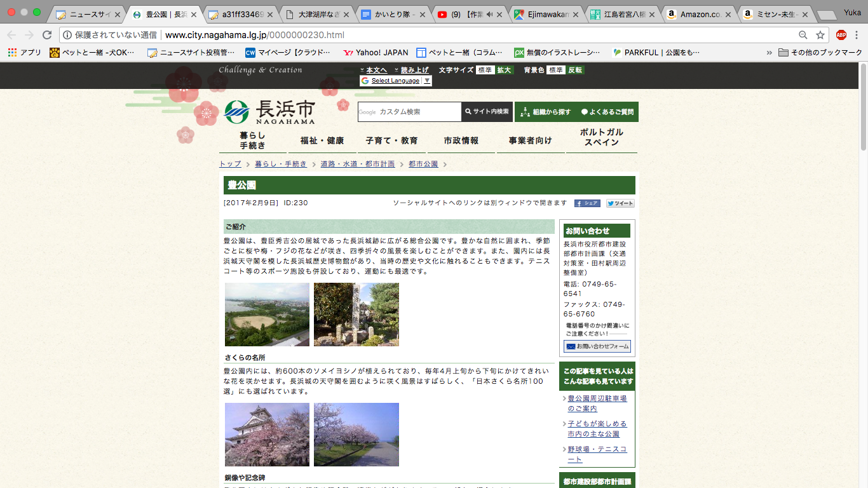The height and width of the screenshot is (488, 868).
Task: Focus the Google カスタム検索 field
Action: point(410,112)
